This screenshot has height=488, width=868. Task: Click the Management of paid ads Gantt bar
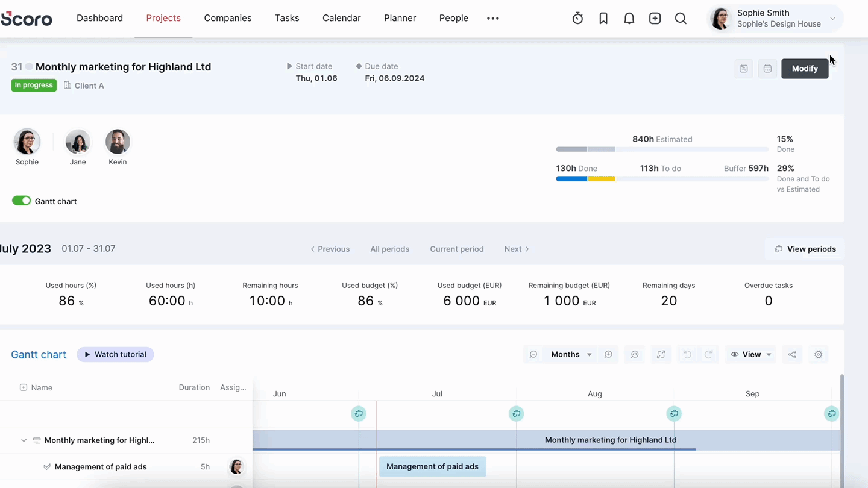click(x=432, y=467)
